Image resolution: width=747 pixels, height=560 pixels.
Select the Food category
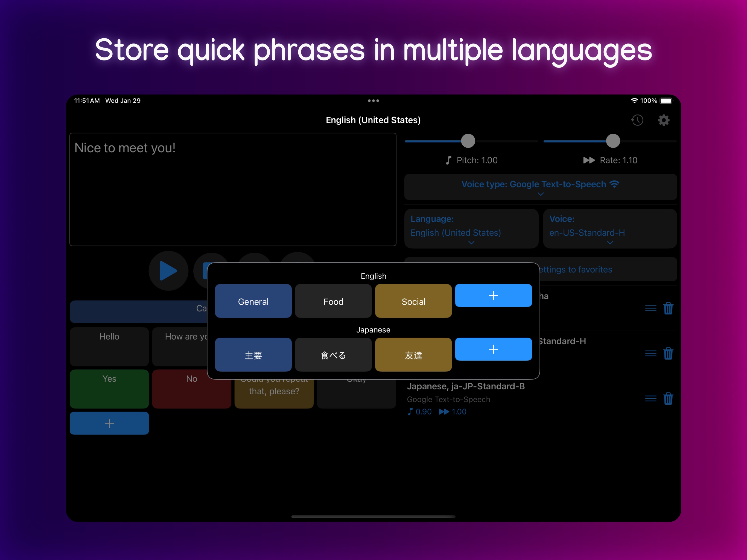point(333,301)
